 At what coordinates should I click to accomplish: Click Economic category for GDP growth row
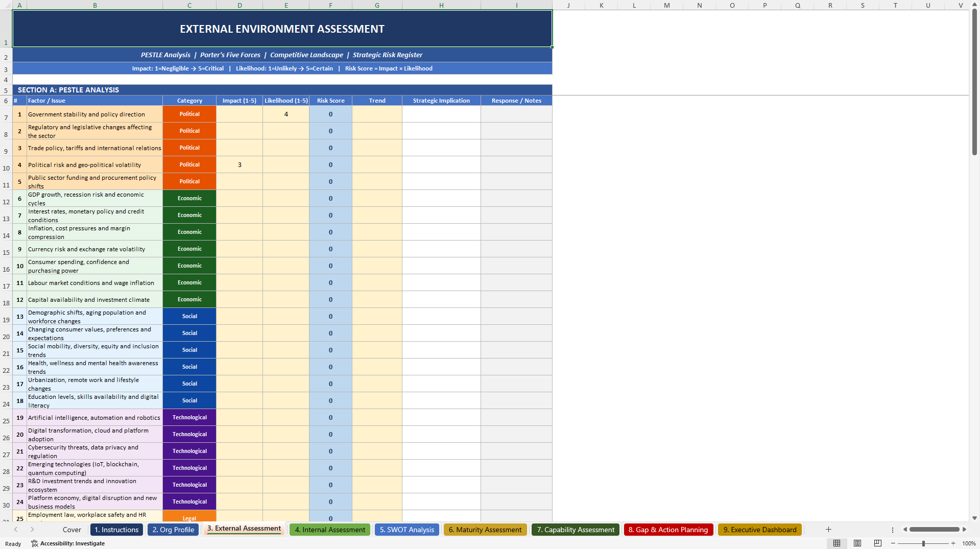click(189, 198)
